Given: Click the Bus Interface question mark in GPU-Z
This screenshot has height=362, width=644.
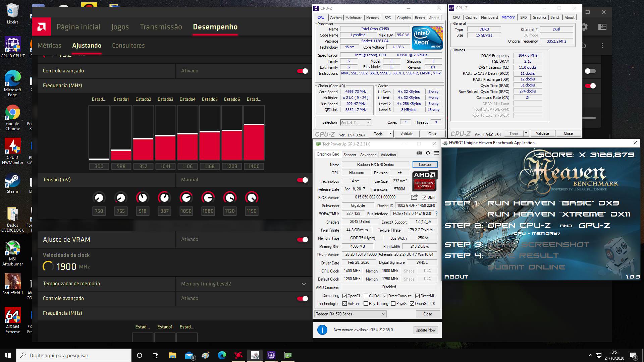Looking at the screenshot, I should 436,214.
